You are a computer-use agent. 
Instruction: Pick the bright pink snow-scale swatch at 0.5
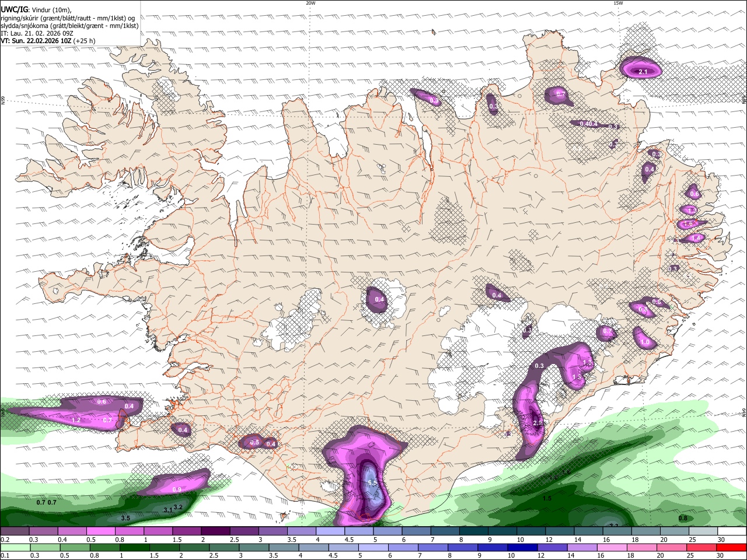(x=100, y=531)
